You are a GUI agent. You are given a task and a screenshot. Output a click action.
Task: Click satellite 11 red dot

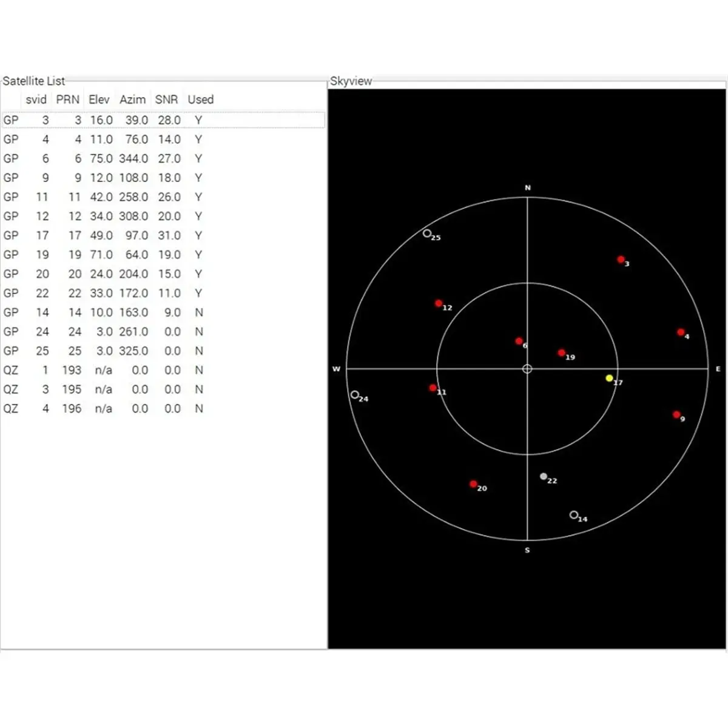point(433,388)
